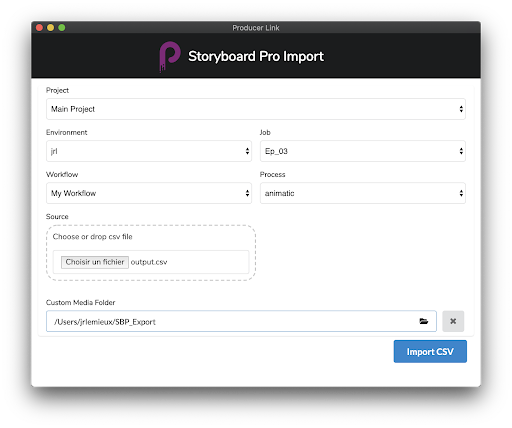Click the Producer Link title bar

pos(256,28)
